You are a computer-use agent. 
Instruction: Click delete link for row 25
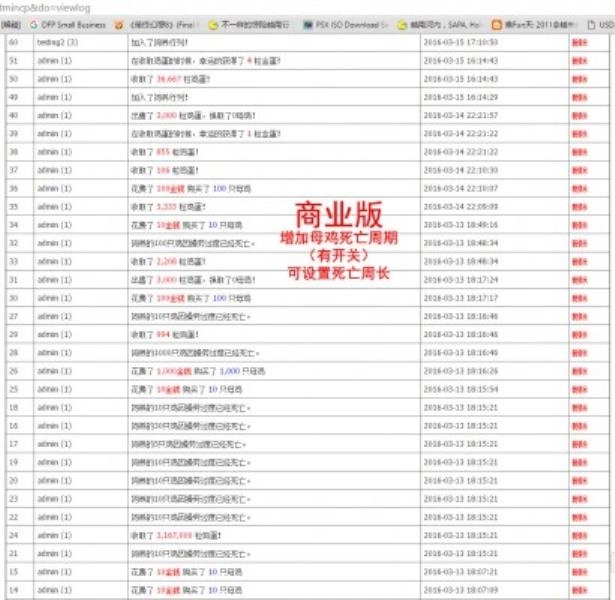[x=579, y=389]
